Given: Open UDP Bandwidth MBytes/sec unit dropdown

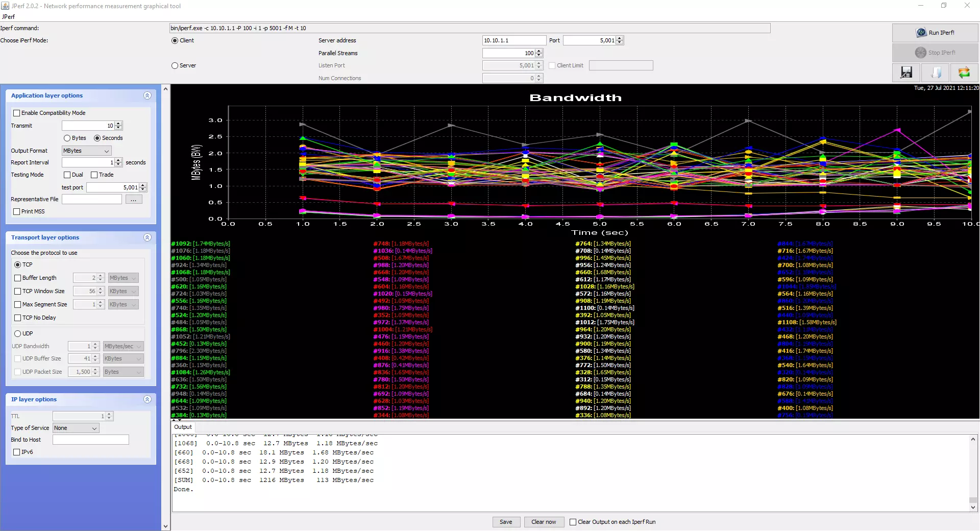Looking at the screenshot, I should (123, 346).
